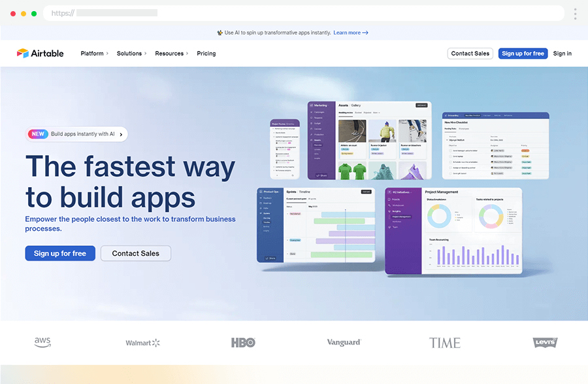Click the header Sign up for free button
Image resolution: width=588 pixels, height=384 pixels.
(523, 54)
